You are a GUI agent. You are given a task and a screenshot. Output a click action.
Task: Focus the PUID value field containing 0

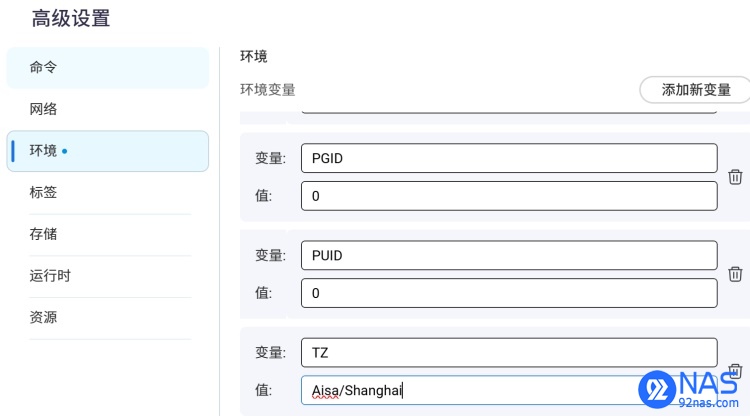click(x=509, y=293)
